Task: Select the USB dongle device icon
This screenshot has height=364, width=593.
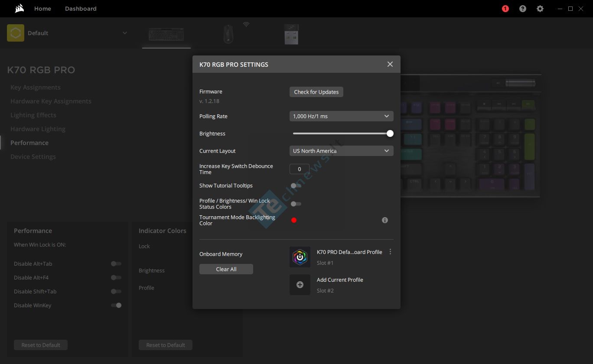Action: pos(291,34)
